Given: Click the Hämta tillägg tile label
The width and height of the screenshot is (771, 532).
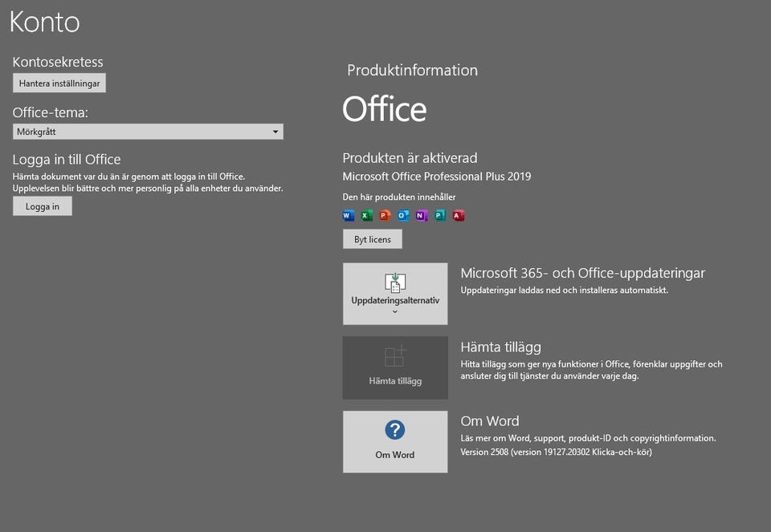Looking at the screenshot, I should (395, 380).
